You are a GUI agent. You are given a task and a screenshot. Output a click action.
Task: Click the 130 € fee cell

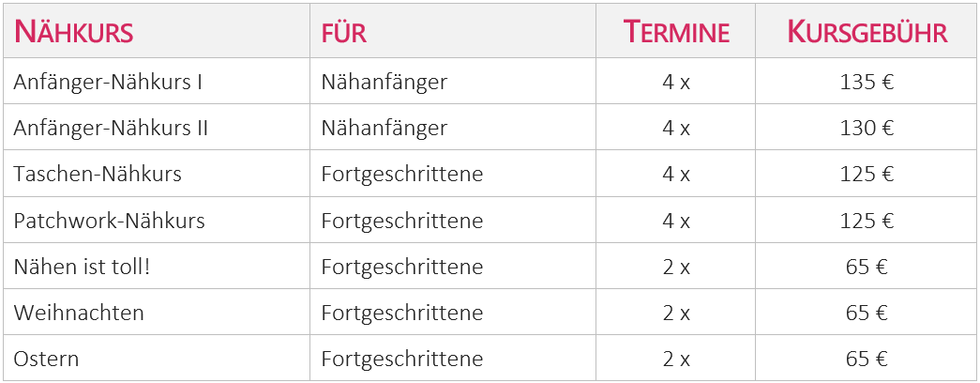pos(867,128)
